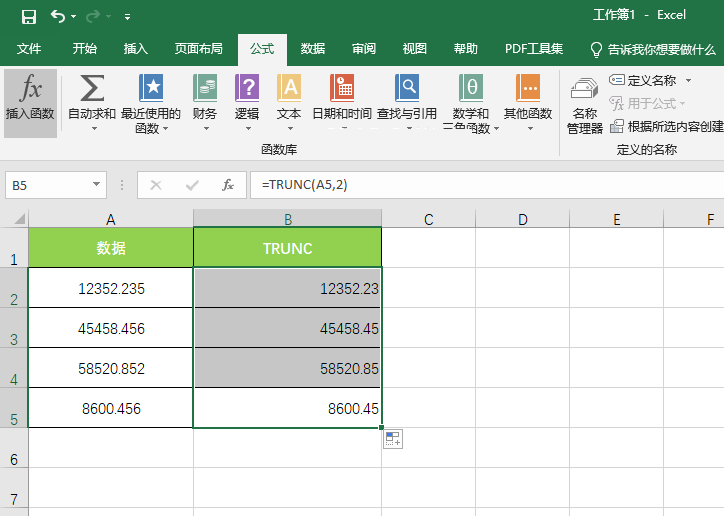Expand the Name Box dropdown arrow
Image resolution: width=724 pixels, height=516 pixels.
click(x=97, y=185)
